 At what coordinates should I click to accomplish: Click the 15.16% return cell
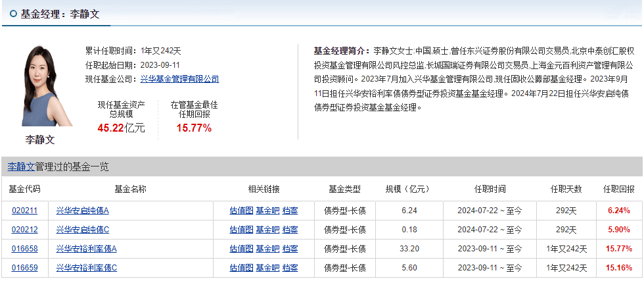point(618,268)
